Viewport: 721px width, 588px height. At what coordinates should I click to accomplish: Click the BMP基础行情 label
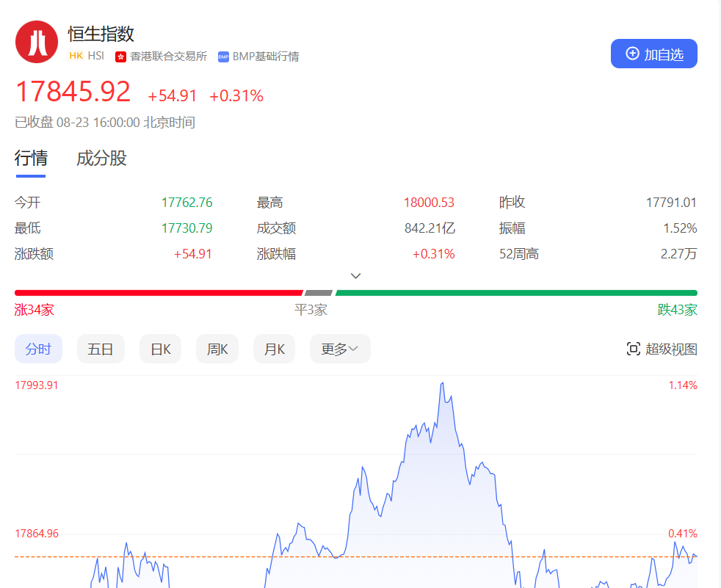click(x=266, y=56)
